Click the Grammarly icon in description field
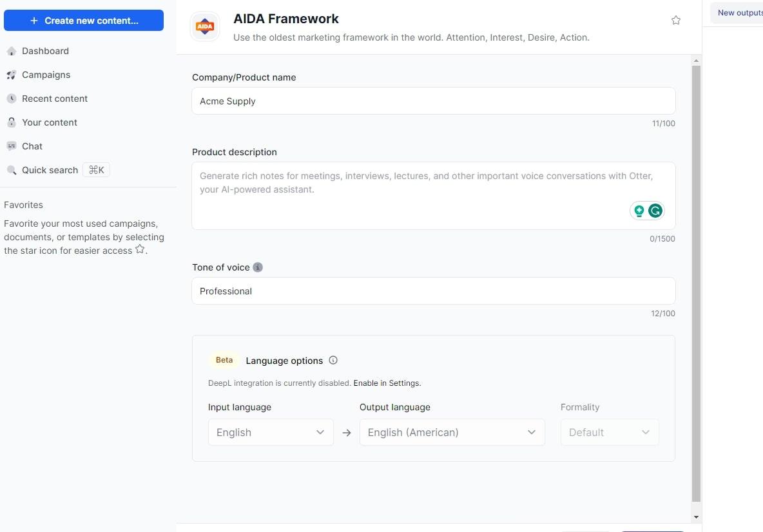This screenshot has height=532, width=763. tap(655, 211)
